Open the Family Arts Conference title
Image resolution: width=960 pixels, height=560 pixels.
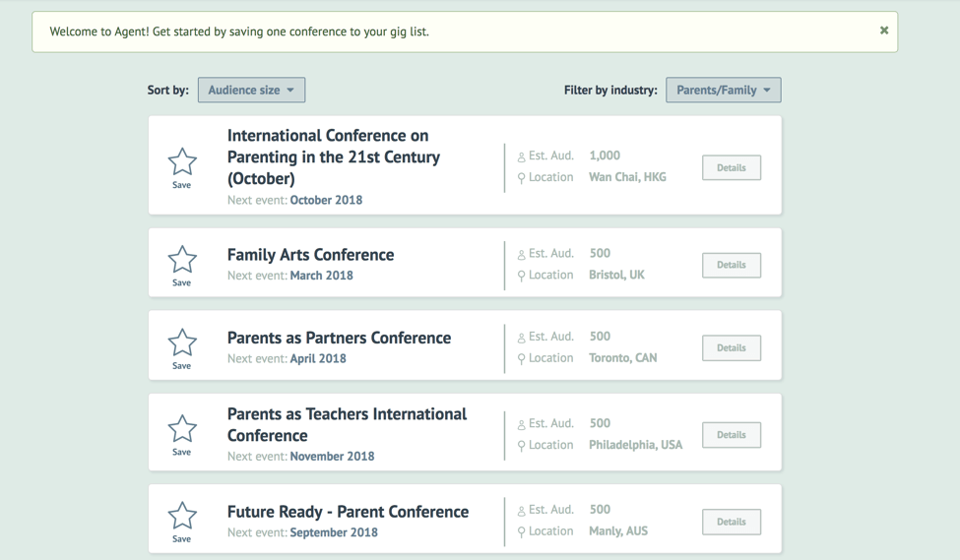coord(310,254)
